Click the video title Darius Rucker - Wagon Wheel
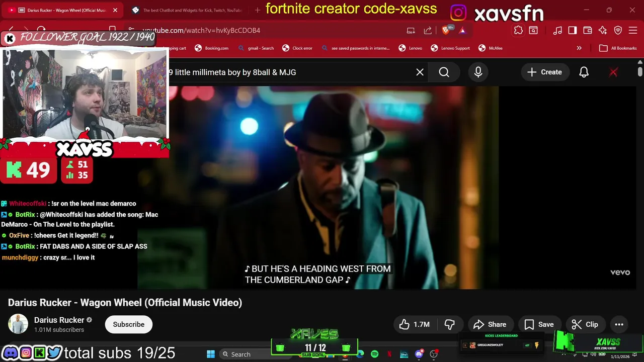644x362 pixels. tap(125, 303)
